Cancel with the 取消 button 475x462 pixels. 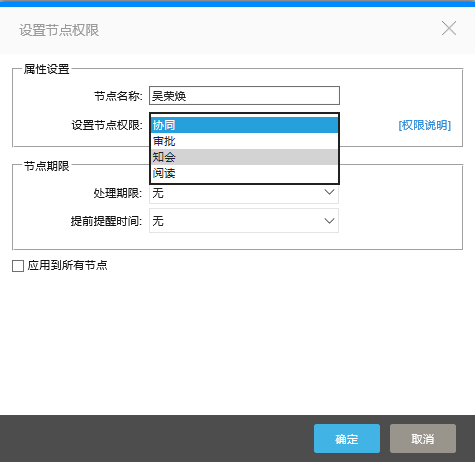[x=423, y=438]
